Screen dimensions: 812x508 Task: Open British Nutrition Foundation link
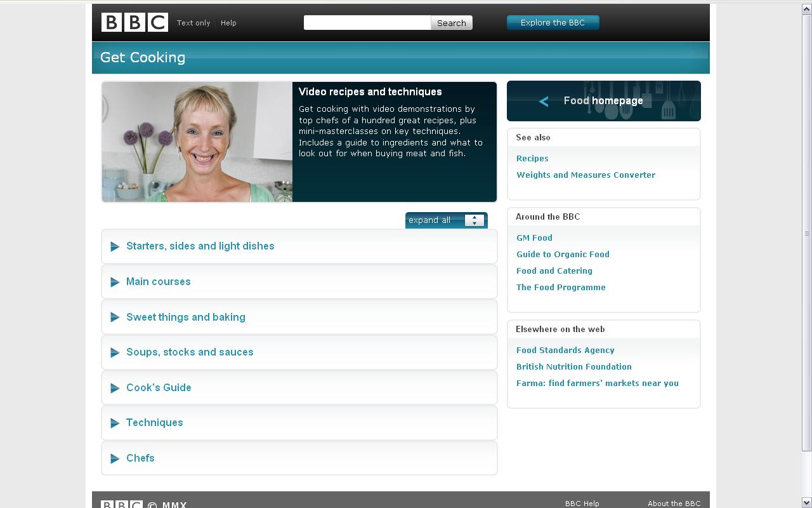coord(574,366)
